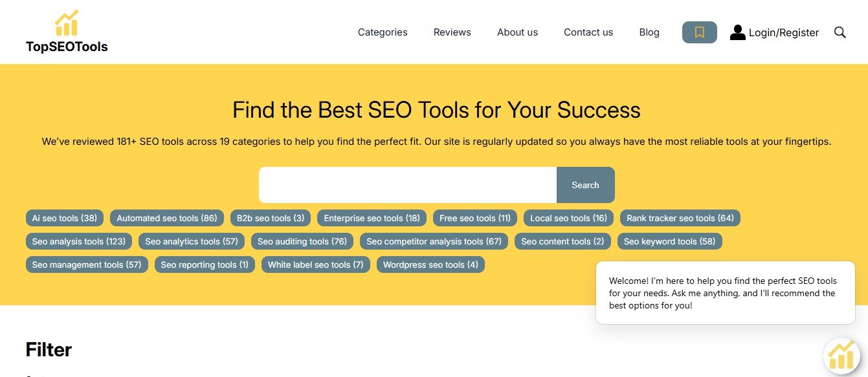Open the chatbot widget icon
The height and width of the screenshot is (377, 868).
point(841,356)
